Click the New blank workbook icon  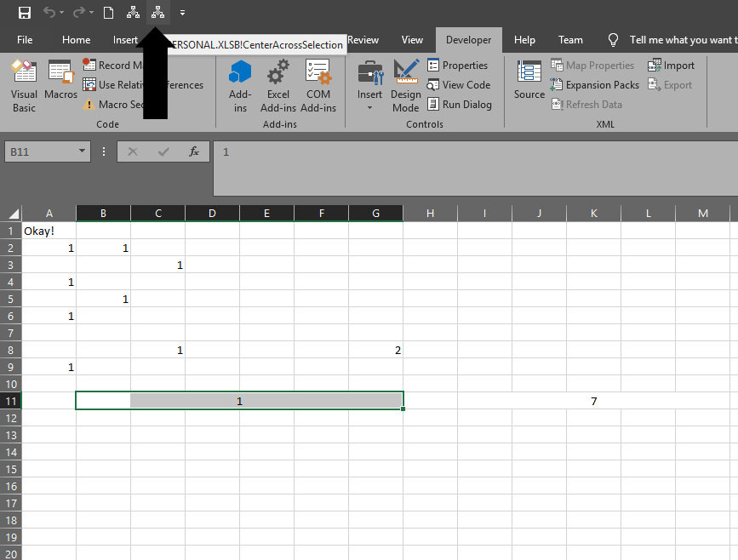(x=108, y=13)
